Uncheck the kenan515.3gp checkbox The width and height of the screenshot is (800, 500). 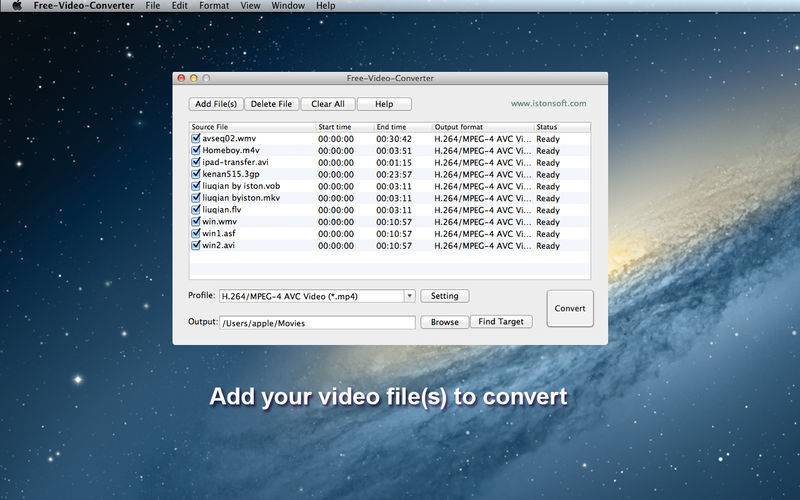point(195,174)
